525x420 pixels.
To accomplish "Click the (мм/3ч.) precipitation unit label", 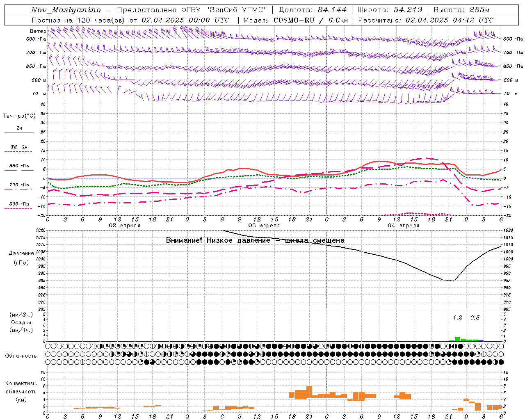I will coord(21,315).
